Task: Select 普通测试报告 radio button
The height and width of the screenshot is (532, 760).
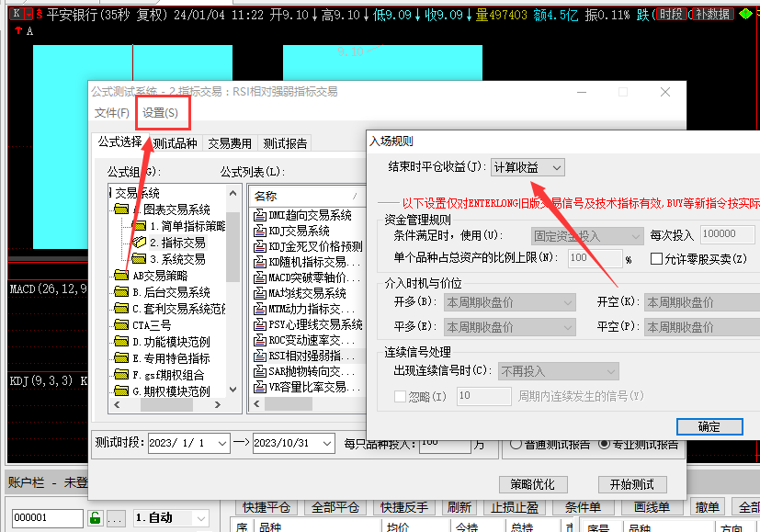Action: (x=516, y=444)
